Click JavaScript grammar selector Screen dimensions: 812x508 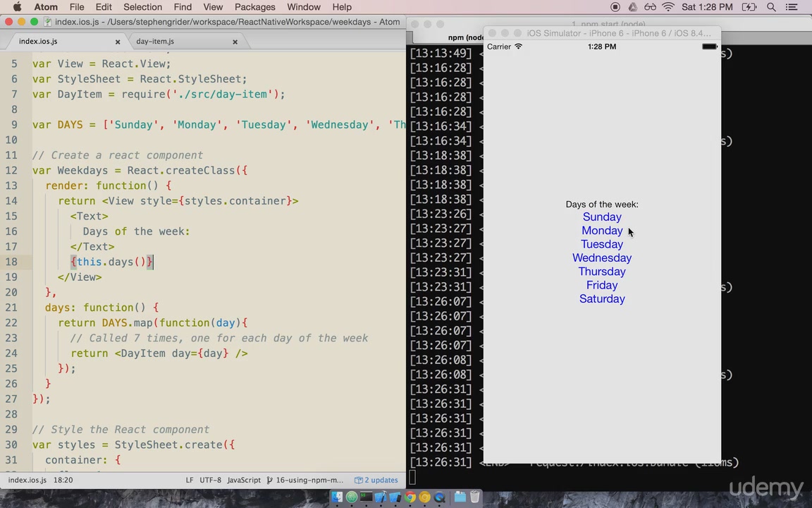244,480
